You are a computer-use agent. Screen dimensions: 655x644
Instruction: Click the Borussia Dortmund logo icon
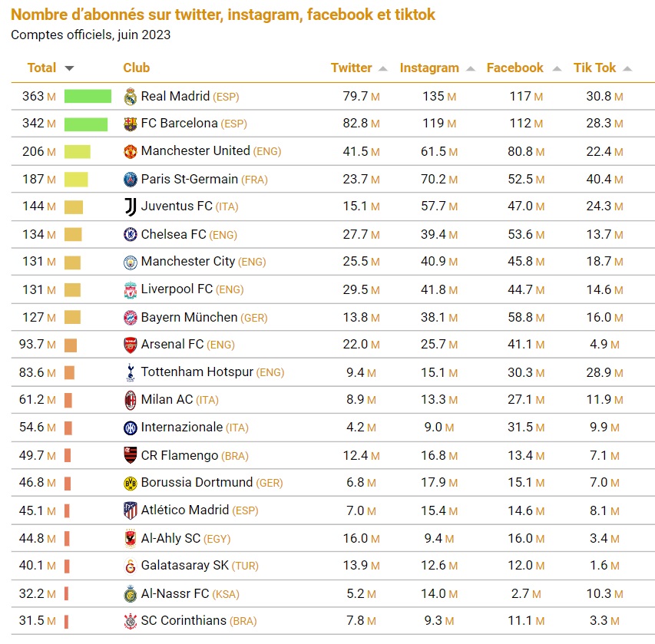130,483
